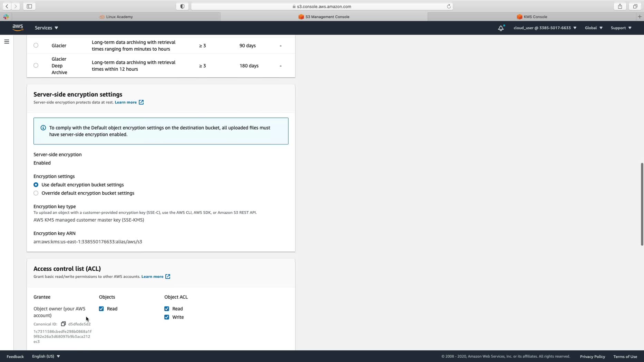Choose Use default encryption bucket settings
The image size is (644, 362).
[36, 185]
